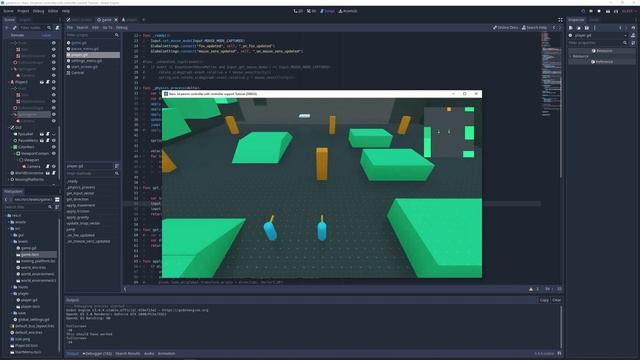Toggle FileSystem split view mode icon

click(x=57, y=199)
